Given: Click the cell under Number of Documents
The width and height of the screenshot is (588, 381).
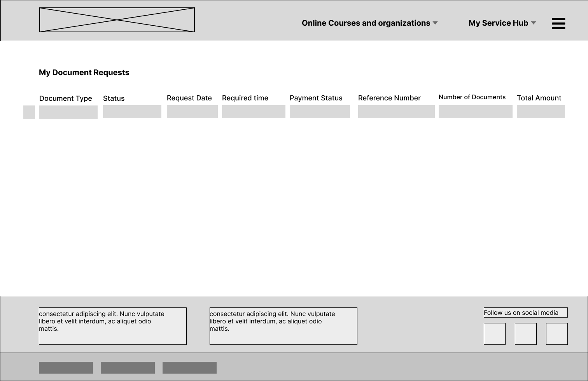Looking at the screenshot, I should coord(475,112).
